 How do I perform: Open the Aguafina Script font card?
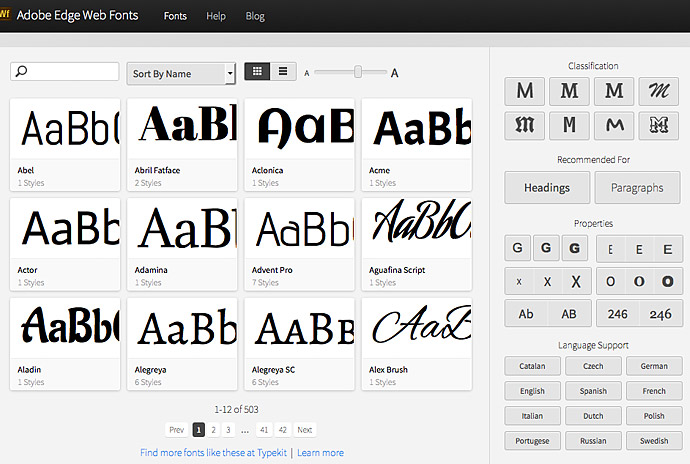click(x=417, y=244)
